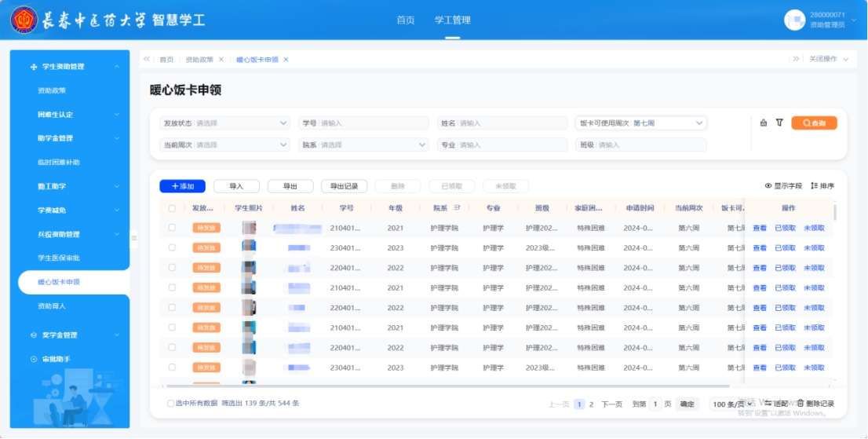Screen dimensions: 868x439
Task: Click the 审批助手 plus icon
Action: 33,359
